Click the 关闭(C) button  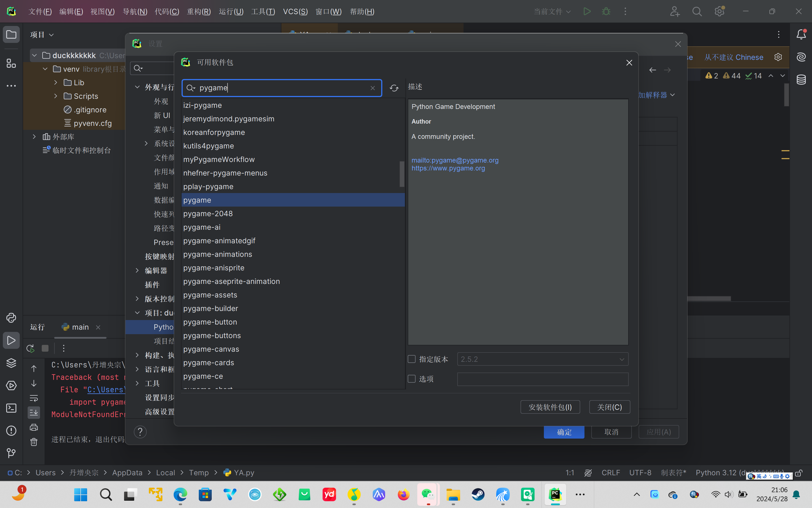click(x=609, y=407)
